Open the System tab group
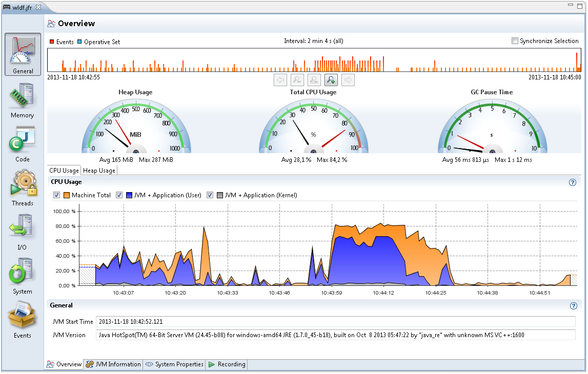This screenshot has width=588, height=374. (23, 277)
